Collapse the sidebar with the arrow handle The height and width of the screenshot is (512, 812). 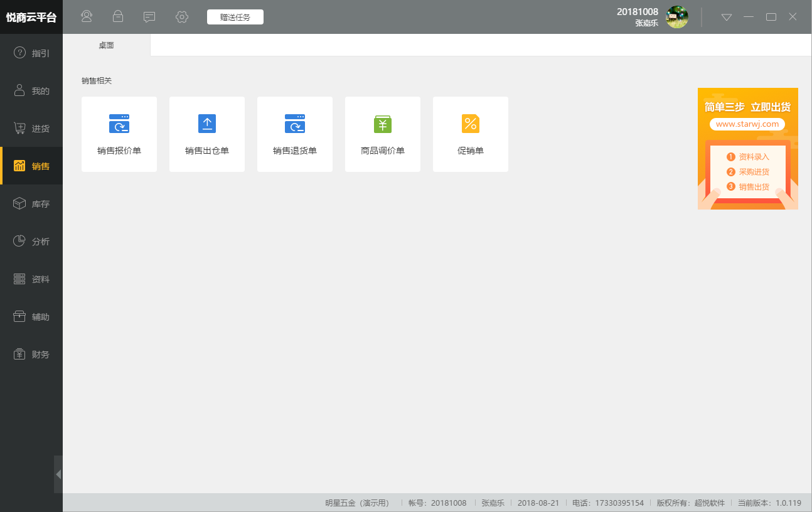click(58, 474)
